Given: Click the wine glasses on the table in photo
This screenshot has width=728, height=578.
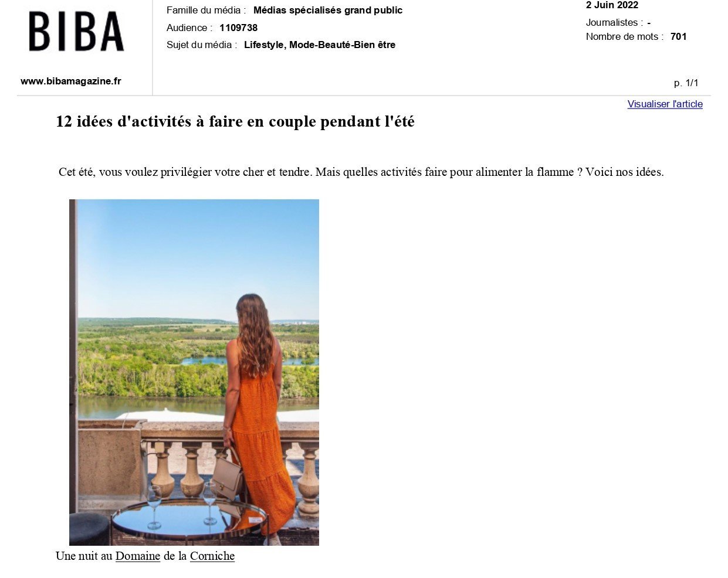Looking at the screenshot, I should pos(181,505).
